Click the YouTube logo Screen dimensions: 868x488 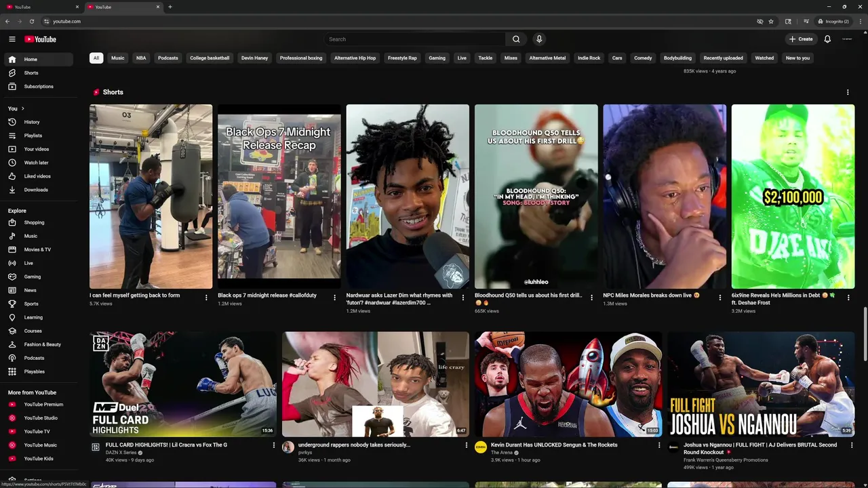click(41, 39)
